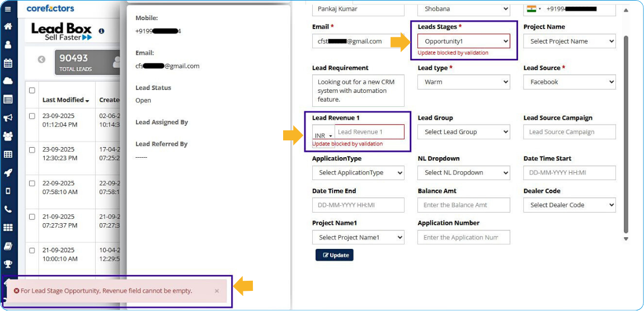Click the red error icon in toast
This screenshot has width=644, height=311.
pyautogui.click(x=16, y=291)
